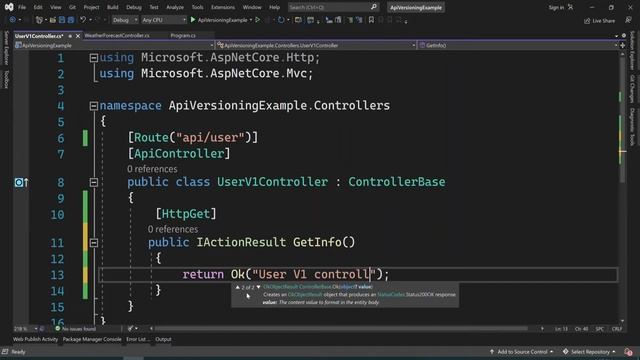Open the Build menu
This screenshot has width=640, height=360.
(112, 7)
